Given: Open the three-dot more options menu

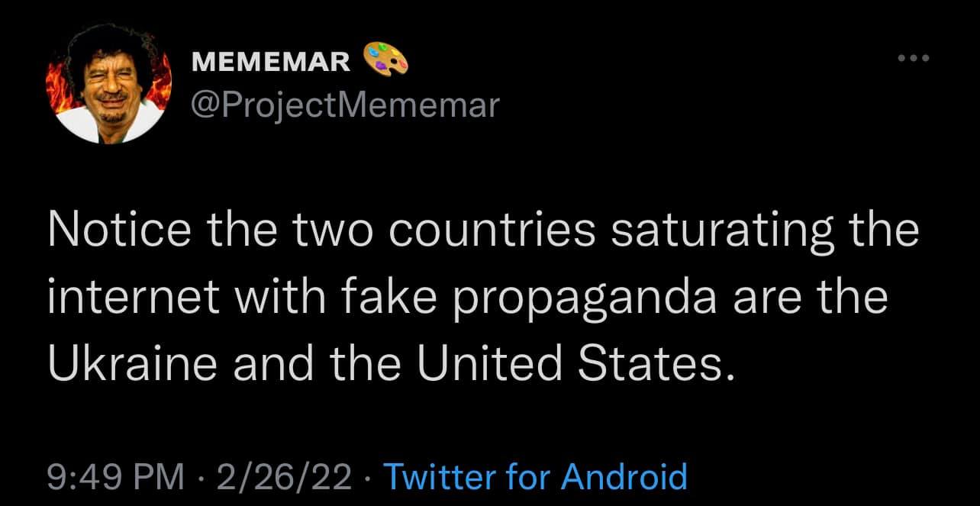Looking at the screenshot, I should pos(914,58).
